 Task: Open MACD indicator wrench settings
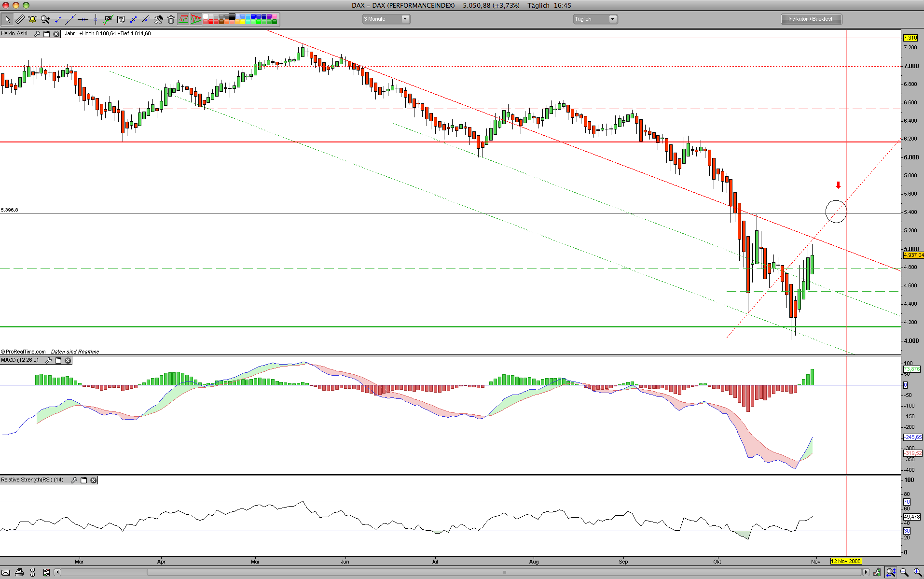click(x=49, y=360)
